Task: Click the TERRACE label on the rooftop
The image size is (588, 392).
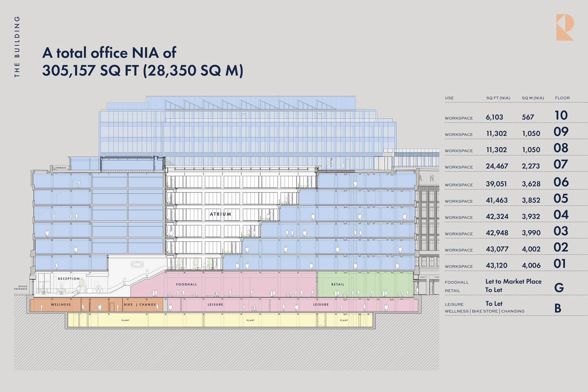Action: (61, 168)
